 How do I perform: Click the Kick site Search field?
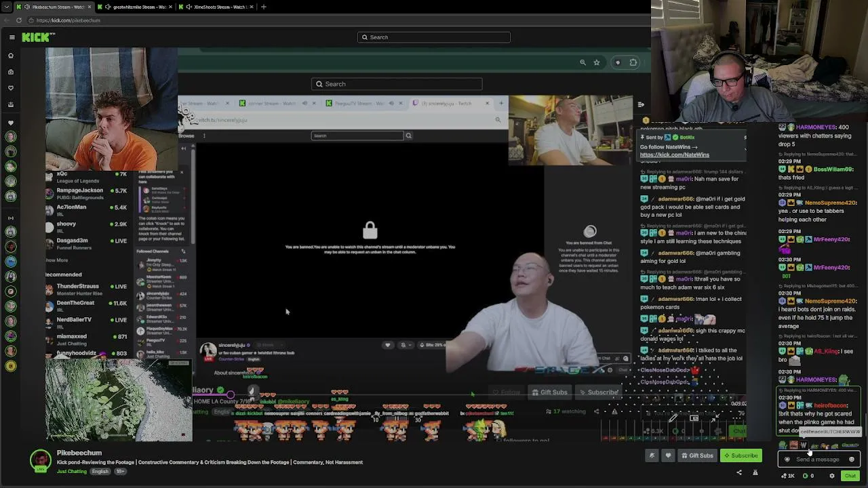coord(434,37)
